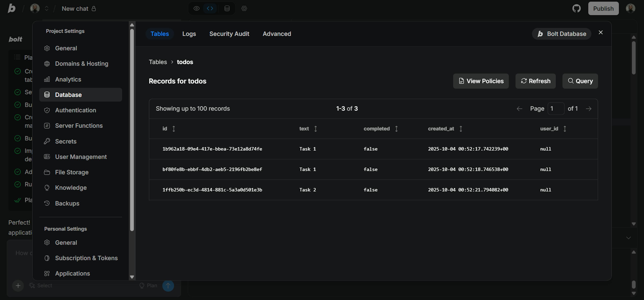Click the View Policies button
Screen dimensions: 644x300
point(481,81)
